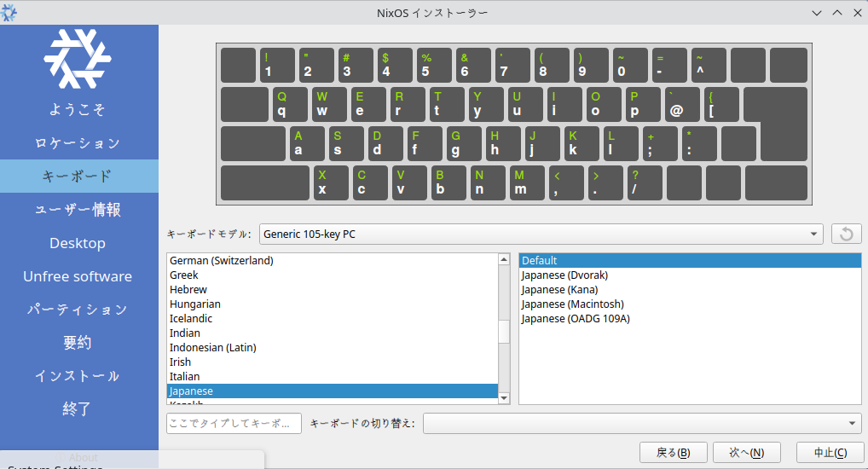The image size is (868, 469).
Task: Click the M key in keyboard preview
Action: click(x=527, y=182)
